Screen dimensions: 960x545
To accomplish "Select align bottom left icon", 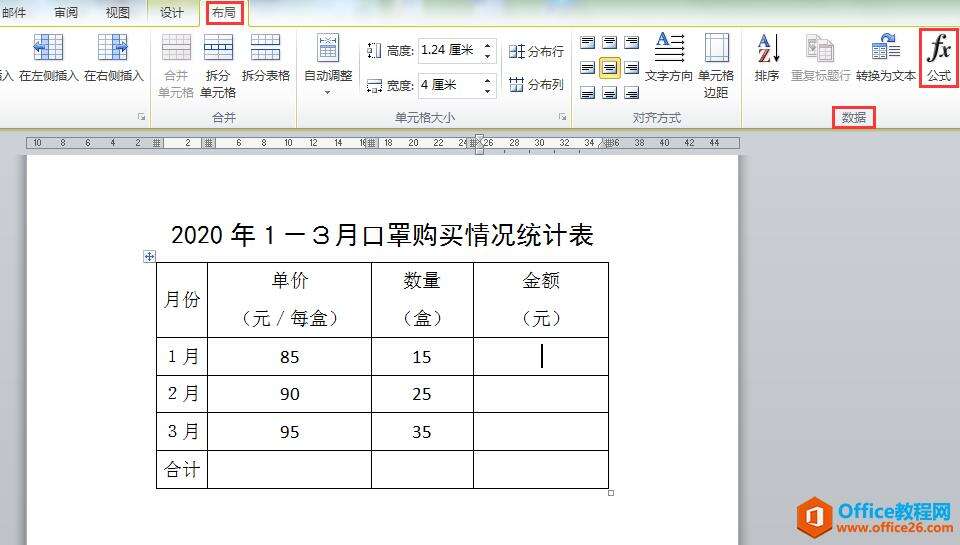I will (x=587, y=92).
